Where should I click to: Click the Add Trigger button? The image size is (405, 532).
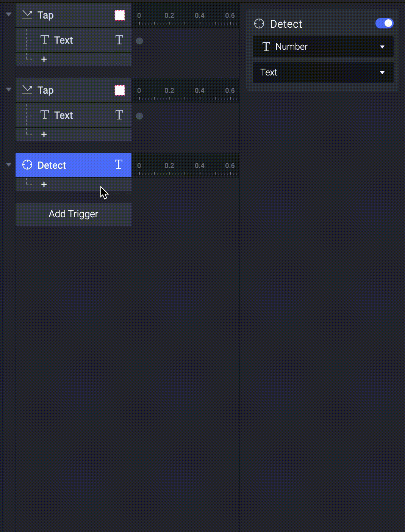pyautogui.click(x=73, y=214)
